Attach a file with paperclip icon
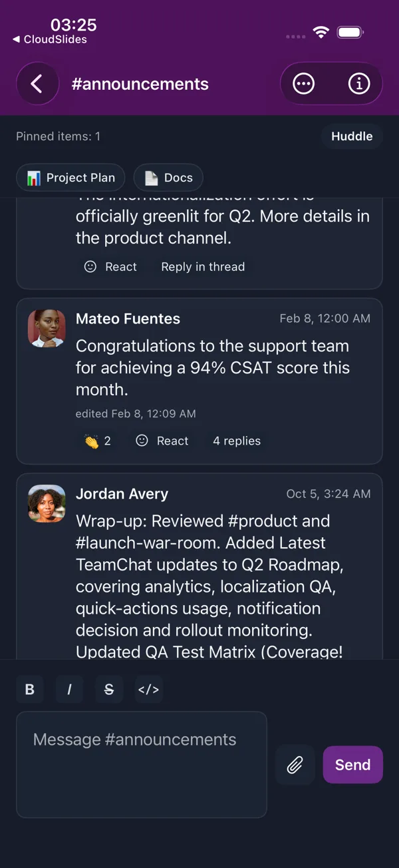The width and height of the screenshot is (399, 868). coord(295,765)
